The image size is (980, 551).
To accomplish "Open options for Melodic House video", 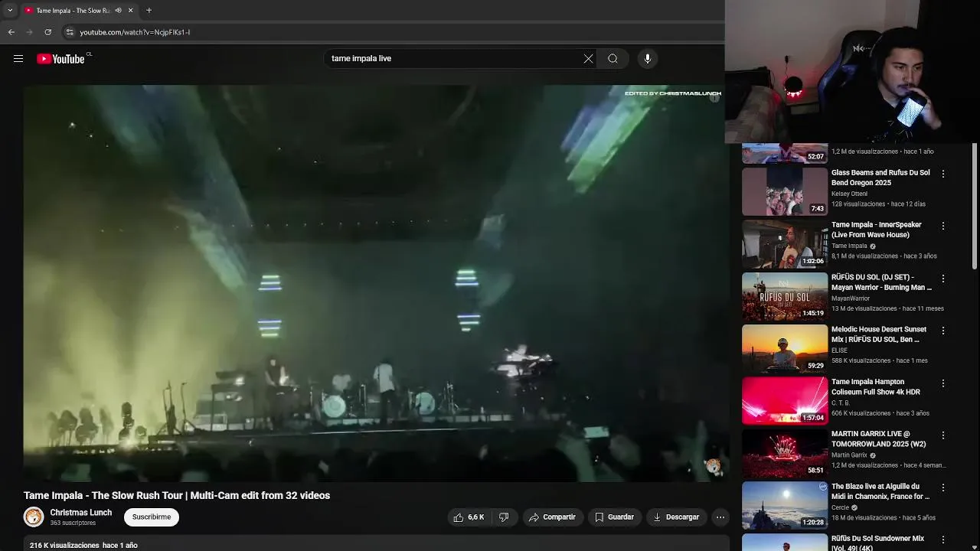I will 943,331.
